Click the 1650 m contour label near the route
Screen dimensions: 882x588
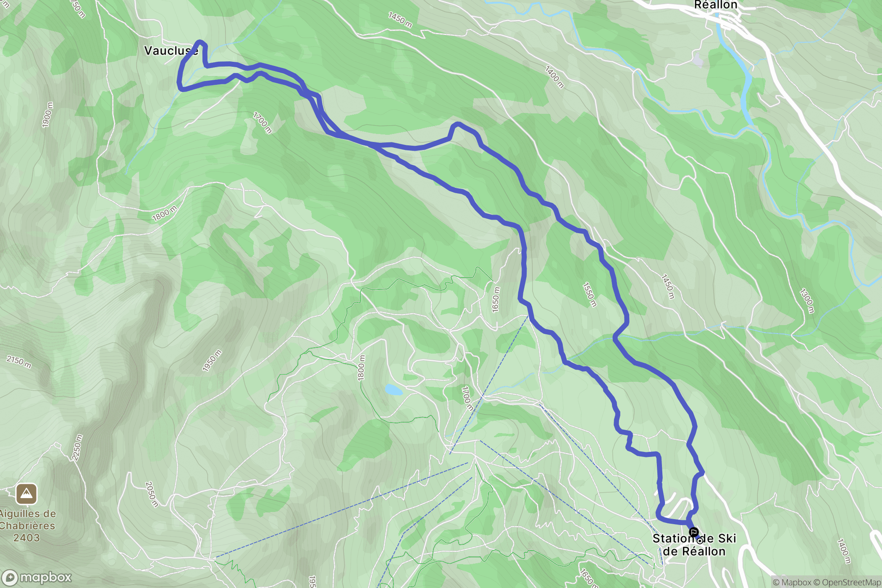click(496, 299)
